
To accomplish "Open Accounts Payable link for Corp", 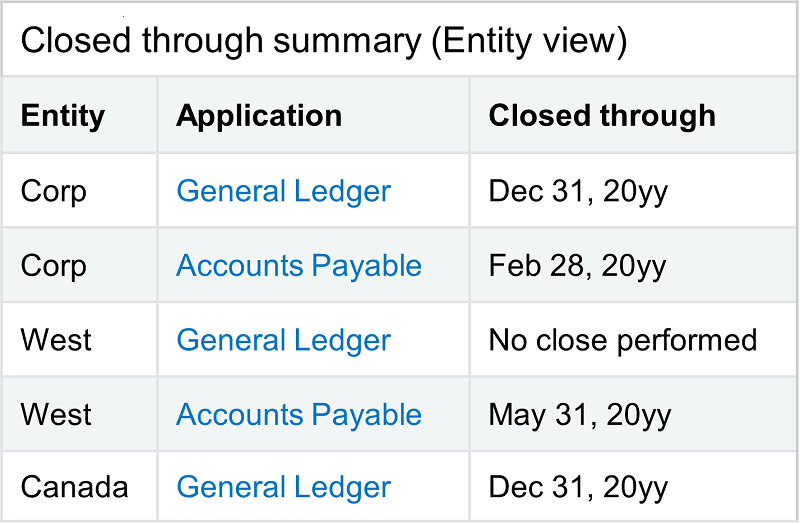I will [x=299, y=266].
